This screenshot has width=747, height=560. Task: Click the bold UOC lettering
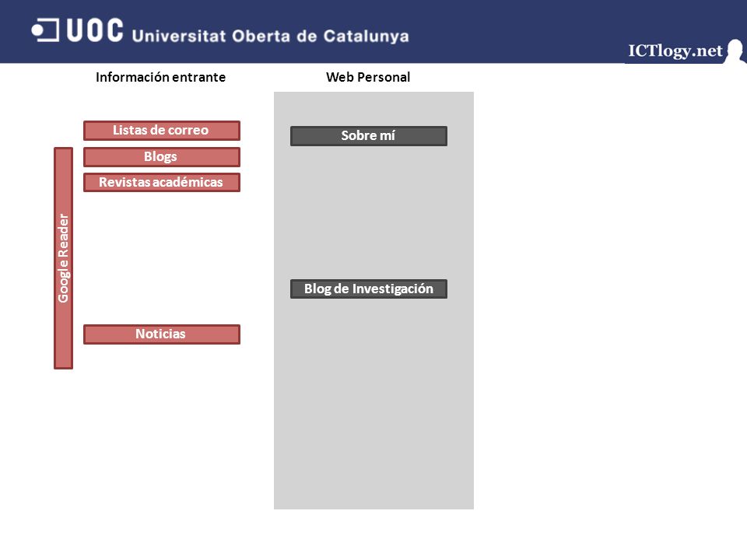click(95, 30)
